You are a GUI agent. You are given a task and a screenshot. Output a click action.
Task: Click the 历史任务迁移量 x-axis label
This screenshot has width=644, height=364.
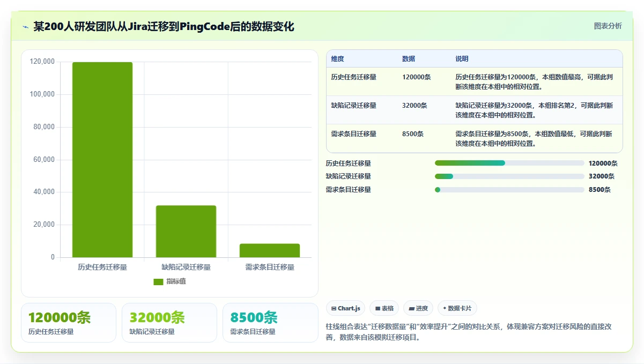point(102,267)
